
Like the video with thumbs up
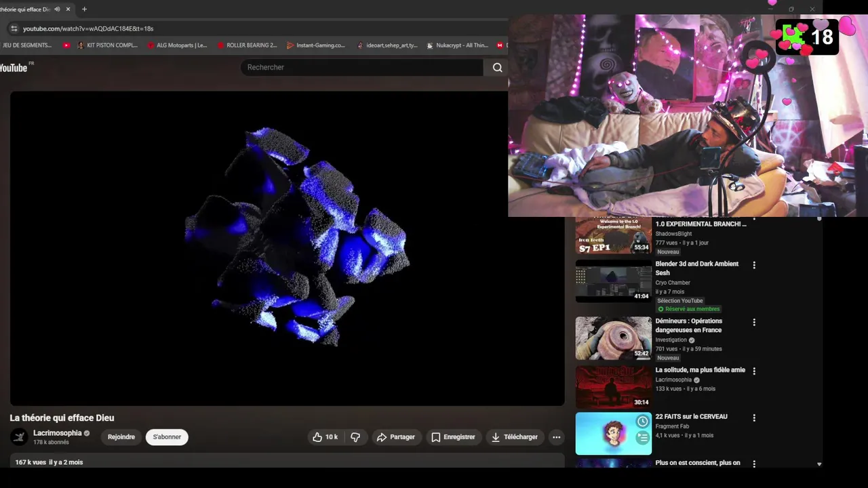coord(325,437)
